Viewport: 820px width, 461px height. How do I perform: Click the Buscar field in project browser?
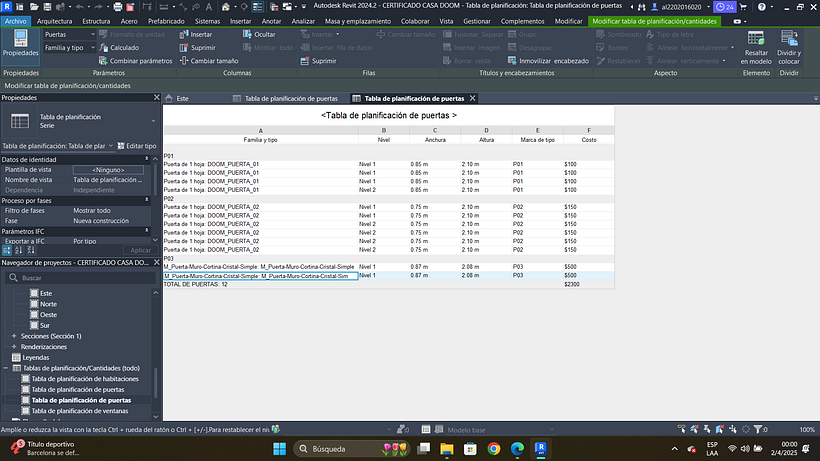[80, 278]
